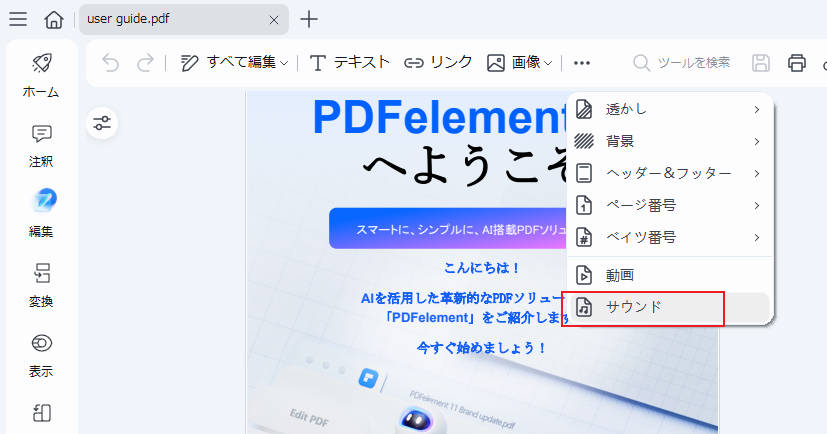Close the user guide.pdf tab

point(274,20)
